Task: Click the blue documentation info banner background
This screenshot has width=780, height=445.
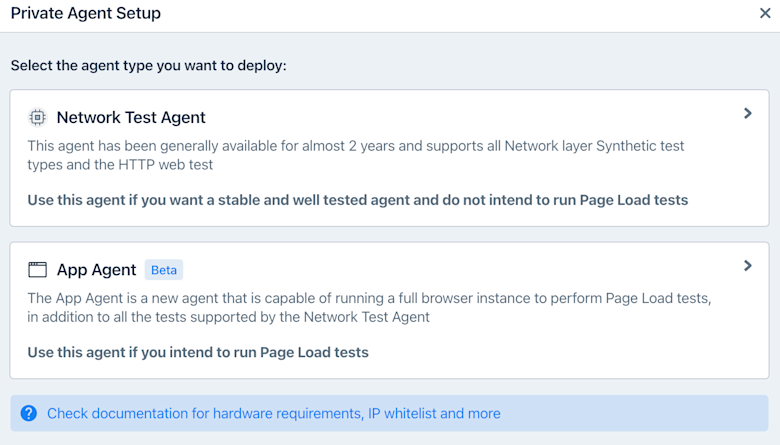Action: 640,413
